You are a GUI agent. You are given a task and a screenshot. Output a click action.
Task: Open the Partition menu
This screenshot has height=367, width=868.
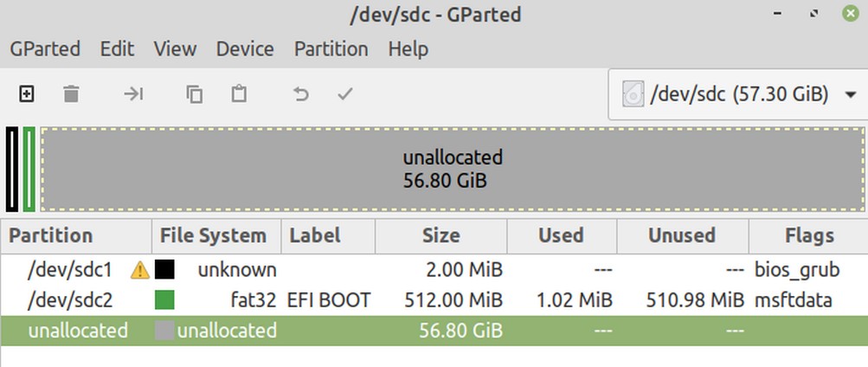coord(331,48)
